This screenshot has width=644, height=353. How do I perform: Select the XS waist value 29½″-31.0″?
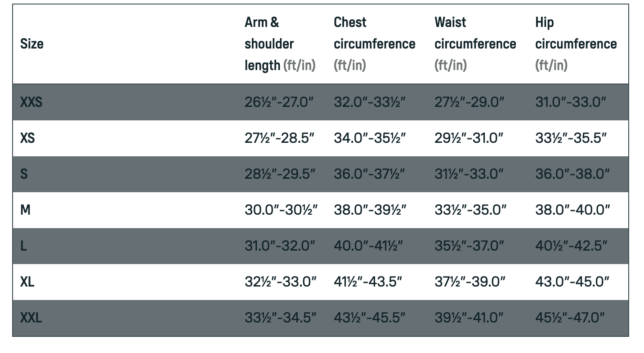pos(469,138)
